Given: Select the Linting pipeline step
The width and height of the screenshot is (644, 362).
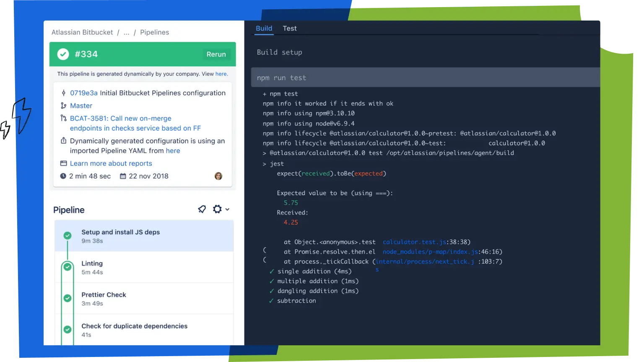Looking at the screenshot, I should [x=144, y=267].
